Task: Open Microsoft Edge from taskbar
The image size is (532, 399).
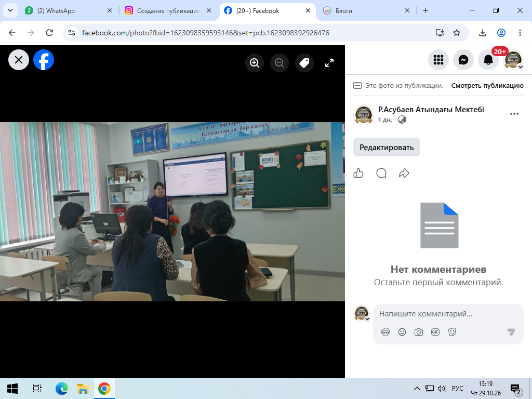Action: [61, 389]
